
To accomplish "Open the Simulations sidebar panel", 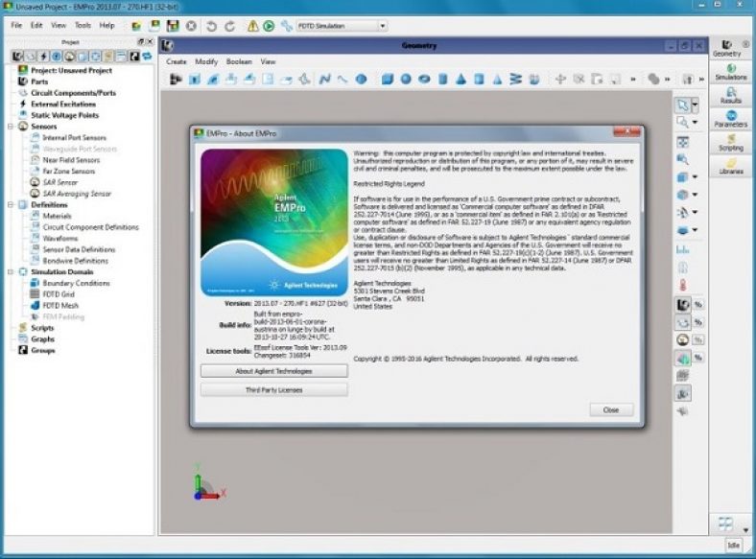I will click(x=731, y=72).
